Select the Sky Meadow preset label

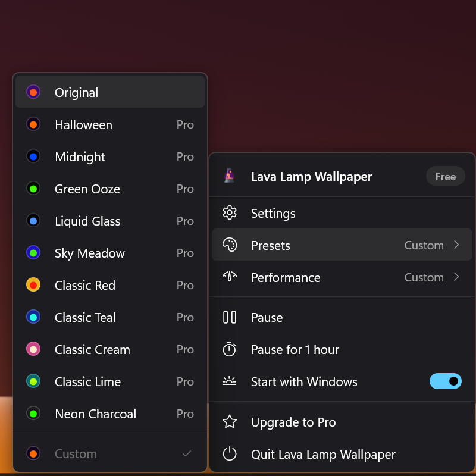tap(90, 253)
